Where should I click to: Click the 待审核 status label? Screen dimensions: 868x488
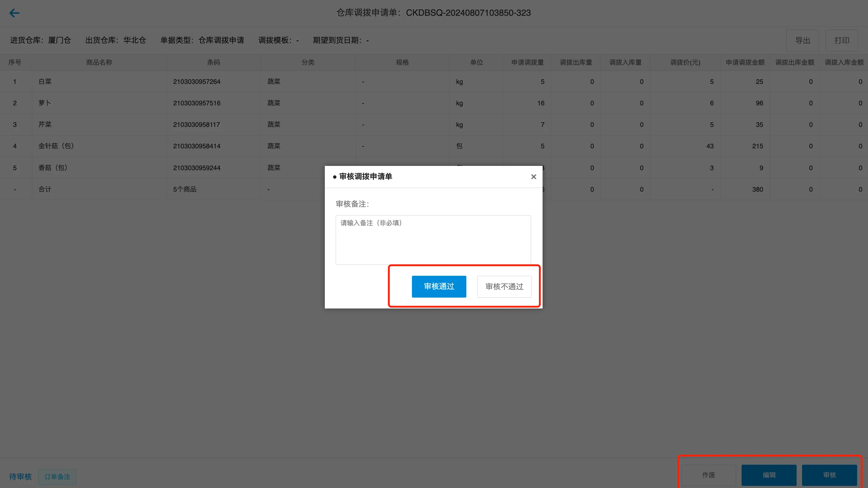tap(20, 476)
